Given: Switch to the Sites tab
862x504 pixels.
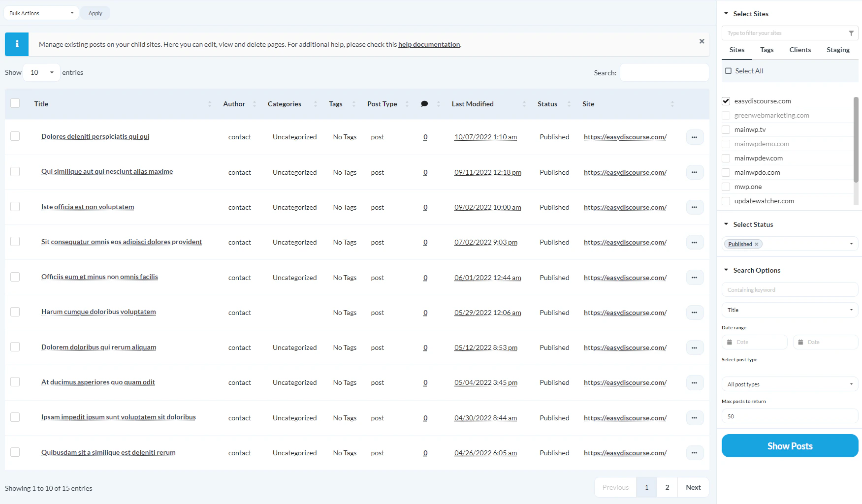Looking at the screenshot, I should [x=736, y=50].
